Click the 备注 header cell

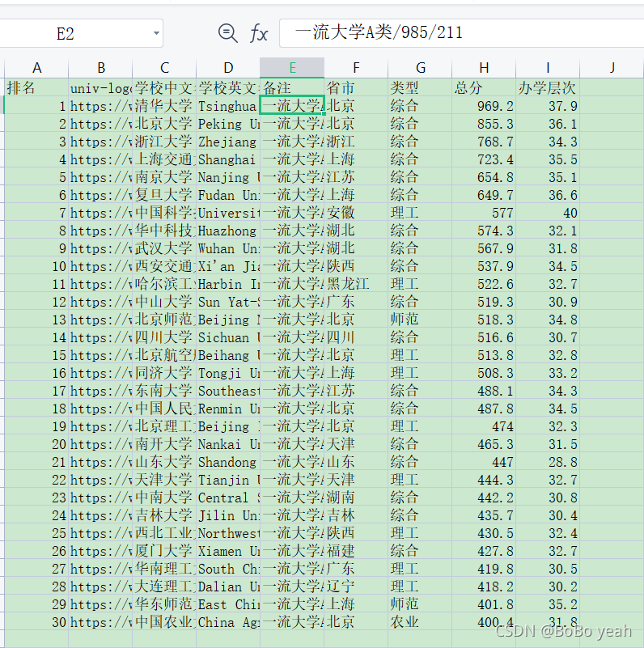[x=292, y=87]
